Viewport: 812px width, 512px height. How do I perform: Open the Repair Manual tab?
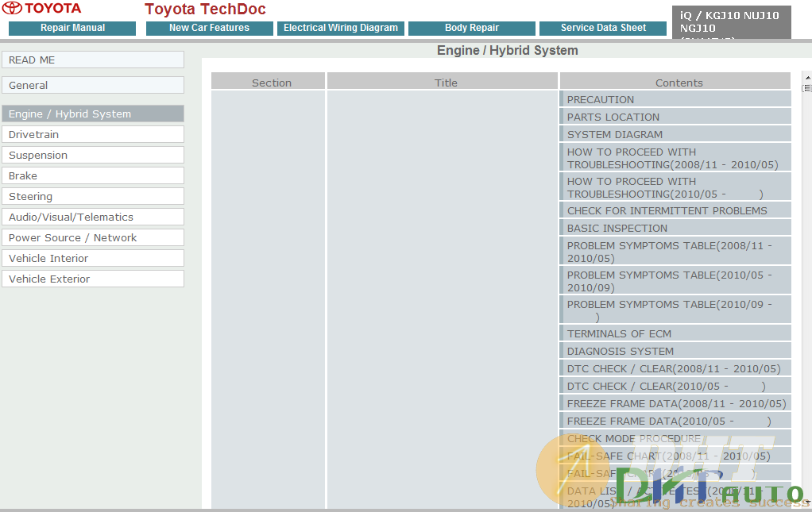pos(72,28)
